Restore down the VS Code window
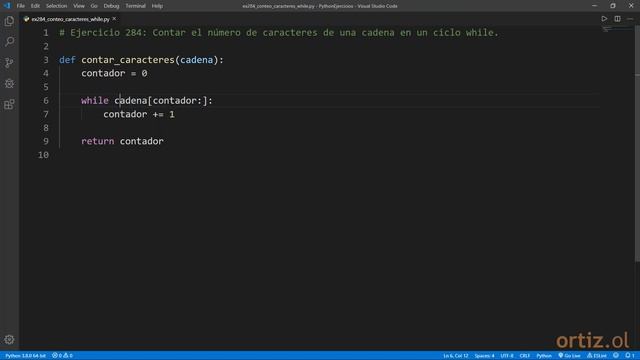Image resolution: width=640 pixels, height=360 pixels. click(x=613, y=6)
